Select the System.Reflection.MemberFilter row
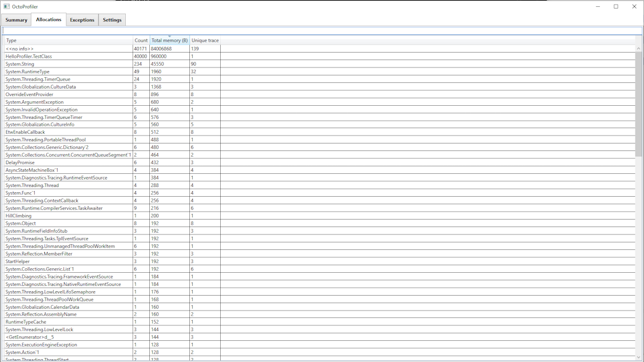Image resolution: width=644 pixels, height=362 pixels. click(320, 253)
